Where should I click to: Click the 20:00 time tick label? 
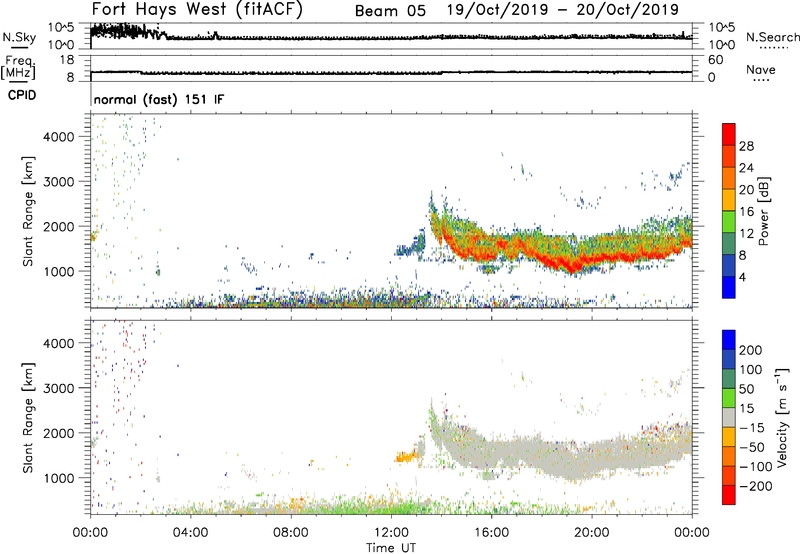[592, 533]
